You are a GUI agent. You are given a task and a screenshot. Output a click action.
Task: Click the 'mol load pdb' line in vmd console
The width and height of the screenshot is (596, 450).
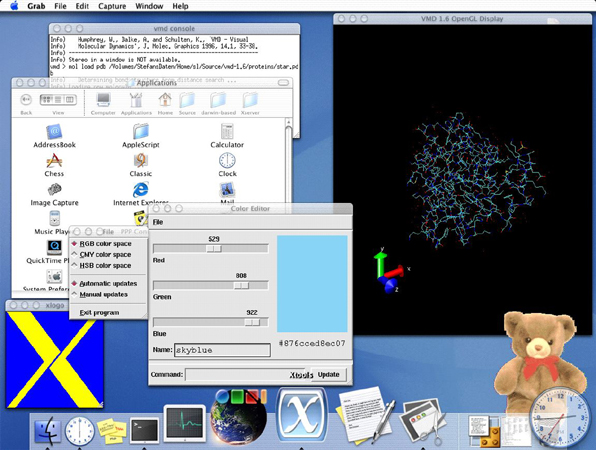click(x=174, y=67)
